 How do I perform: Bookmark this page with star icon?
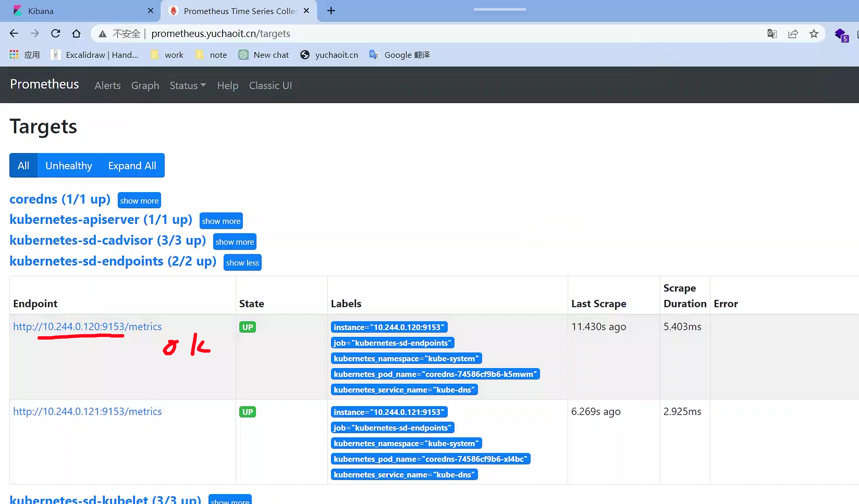tap(814, 33)
